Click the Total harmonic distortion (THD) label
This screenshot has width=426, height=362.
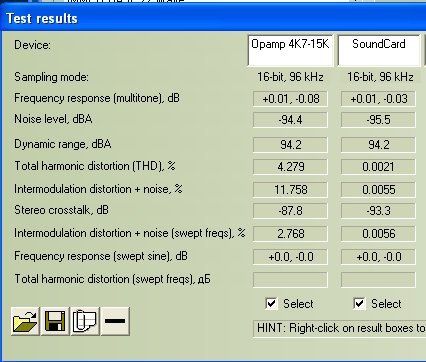pos(95,166)
